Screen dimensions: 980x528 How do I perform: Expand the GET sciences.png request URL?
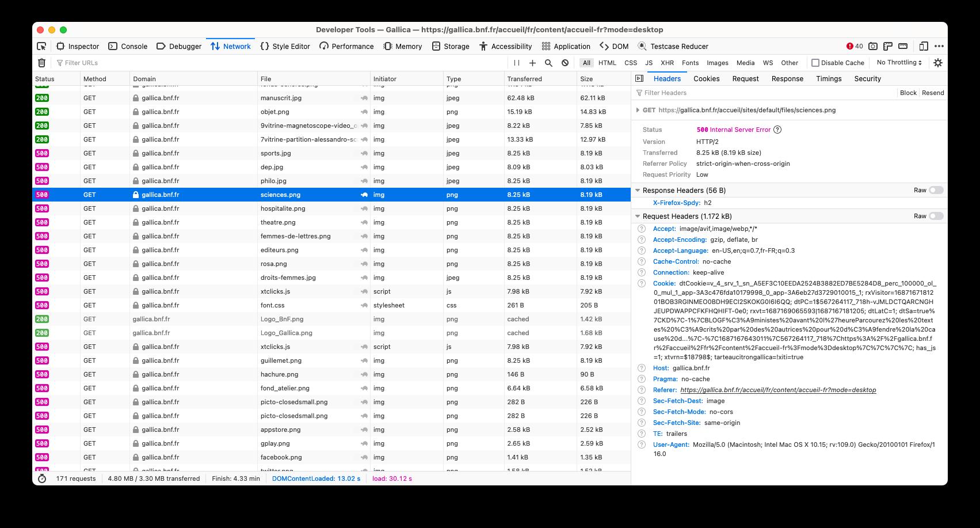pos(638,110)
